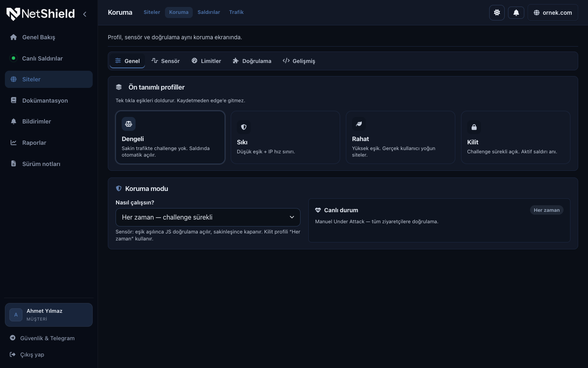Click the bell icon beside Bildirimler
This screenshot has width=588, height=368.
coord(13,121)
